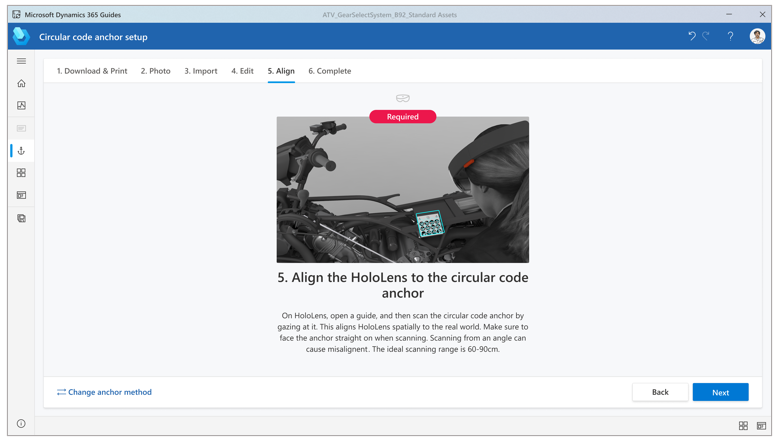Click the Dynamics 365 Guides logo

[x=21, y=36]
